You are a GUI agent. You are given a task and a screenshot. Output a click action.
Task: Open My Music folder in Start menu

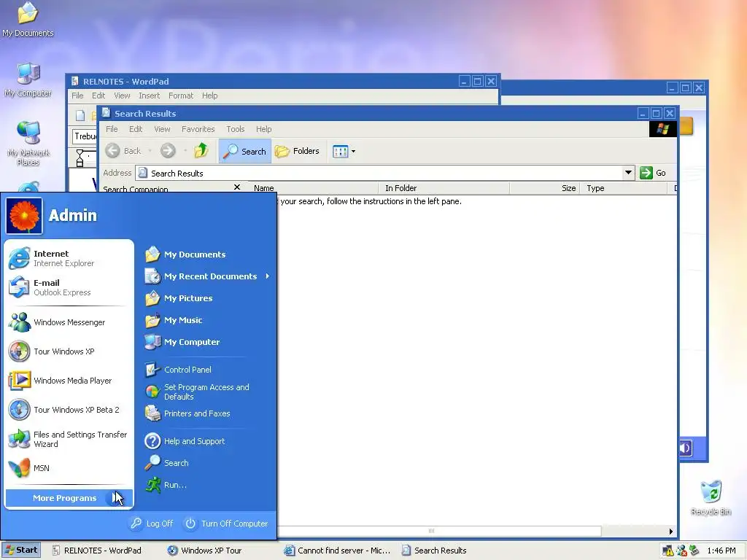pyautogui.click(x=208, y=320)
